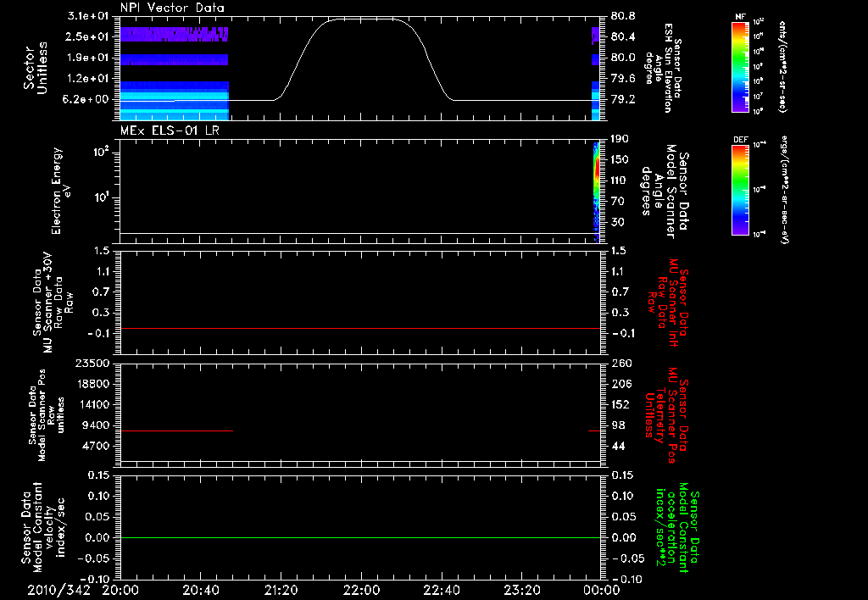Image resolution: width=868 pixels, height=600 pixels.
Task: Click the 14100 scanner position tick
Action: point(92,404)
